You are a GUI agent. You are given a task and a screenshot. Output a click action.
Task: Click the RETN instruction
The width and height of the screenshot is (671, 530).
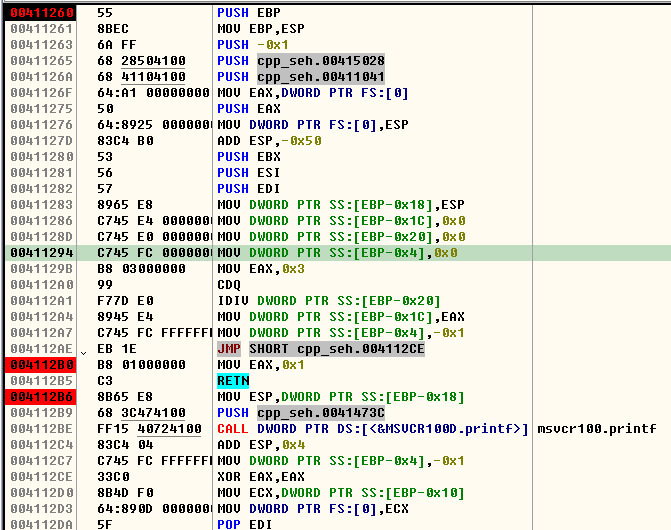pos(233,381)
